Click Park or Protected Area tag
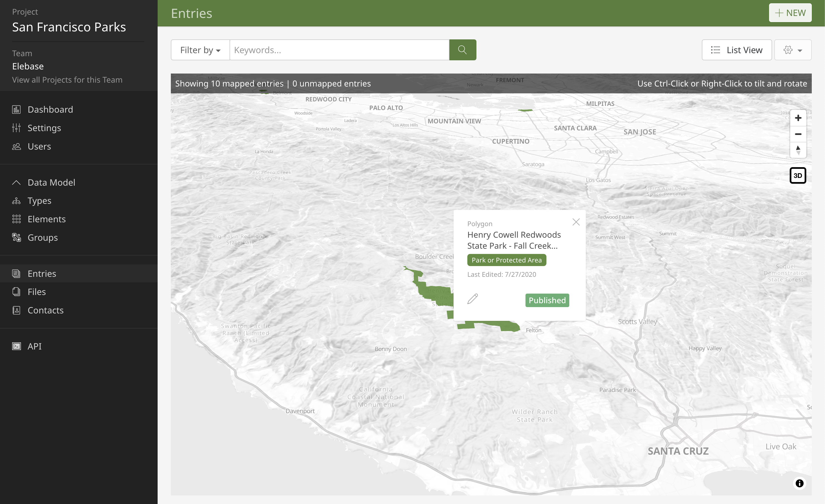825x504 pixels. coord(506,260)
